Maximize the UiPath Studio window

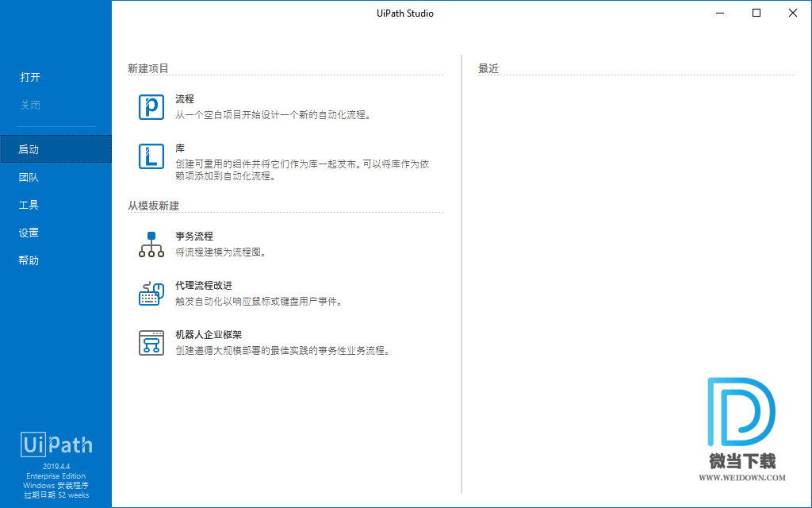tap(756, 13)
